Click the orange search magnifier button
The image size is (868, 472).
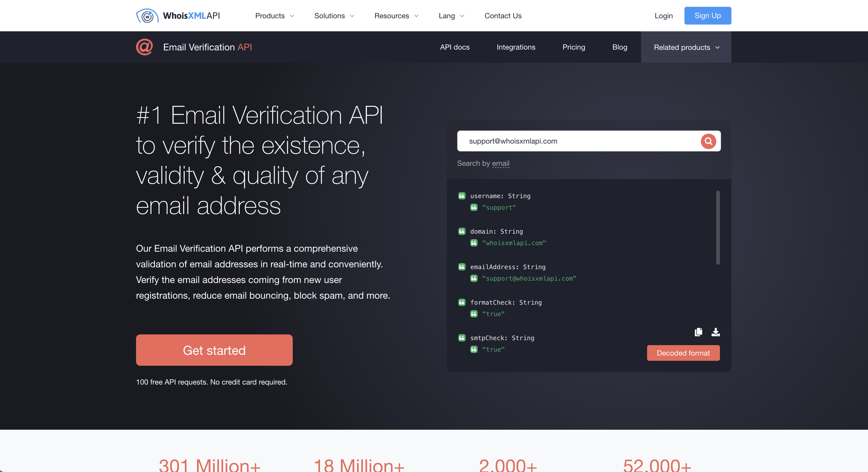pyautogui.click(x=708, y=141)
